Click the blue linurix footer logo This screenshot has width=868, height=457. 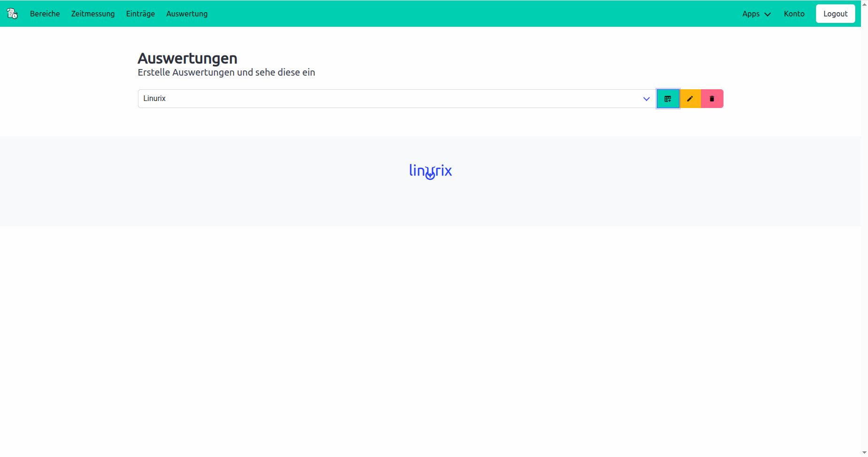[x=430, y=171]
